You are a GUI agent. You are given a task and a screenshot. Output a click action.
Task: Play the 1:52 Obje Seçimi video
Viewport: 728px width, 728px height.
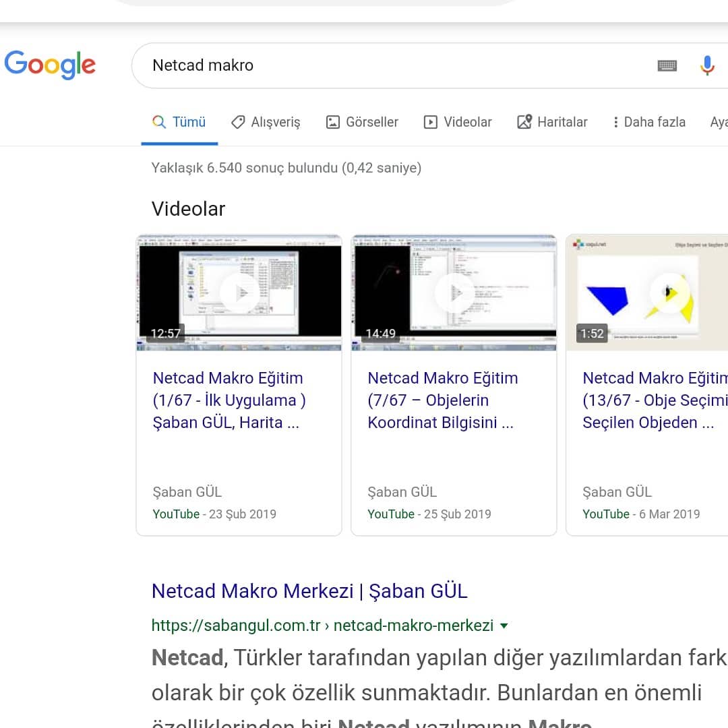tap(647, 293)
